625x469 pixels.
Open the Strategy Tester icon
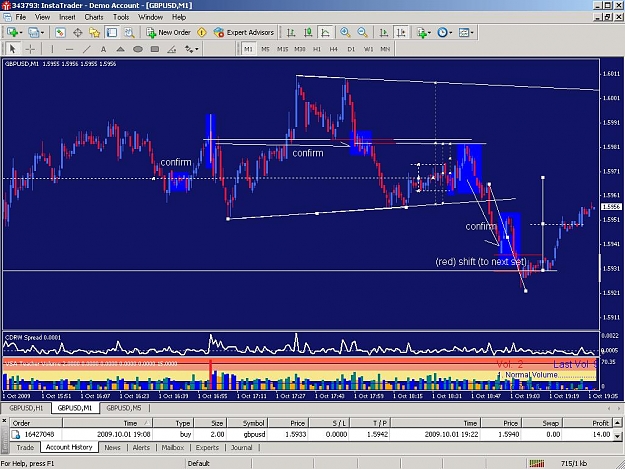click(129, 33)
